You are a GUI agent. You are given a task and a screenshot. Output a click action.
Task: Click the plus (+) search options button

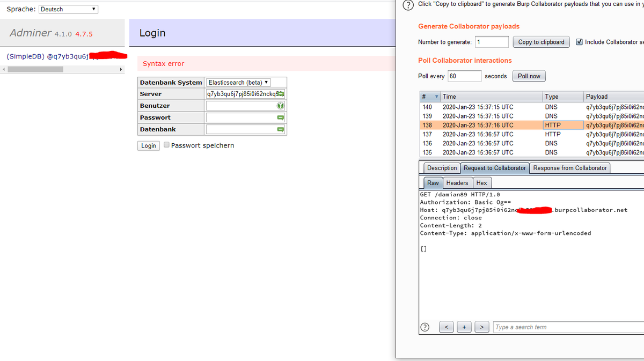464,327
